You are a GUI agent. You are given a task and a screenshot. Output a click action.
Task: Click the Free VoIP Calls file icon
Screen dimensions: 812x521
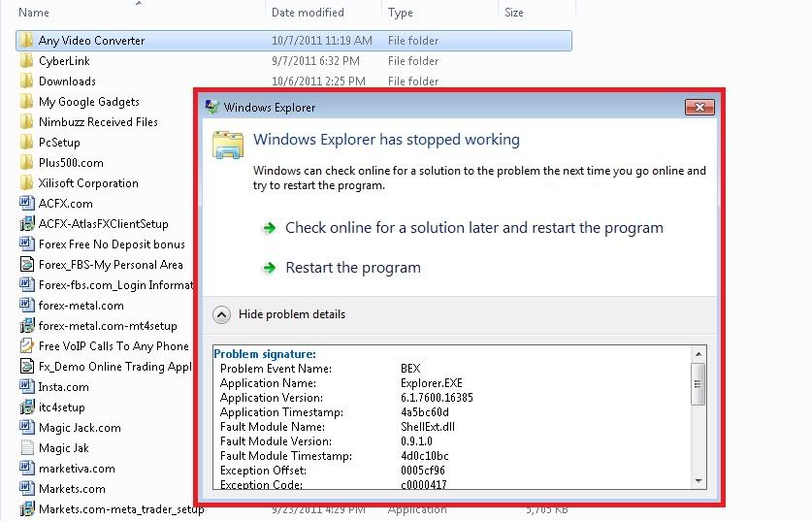[x=27, y=346]
